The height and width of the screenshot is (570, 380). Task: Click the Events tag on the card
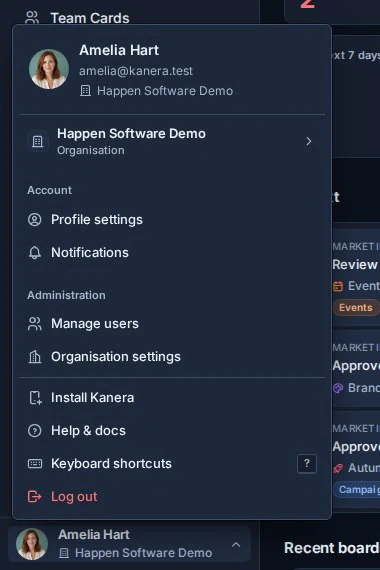coord(356,308)
